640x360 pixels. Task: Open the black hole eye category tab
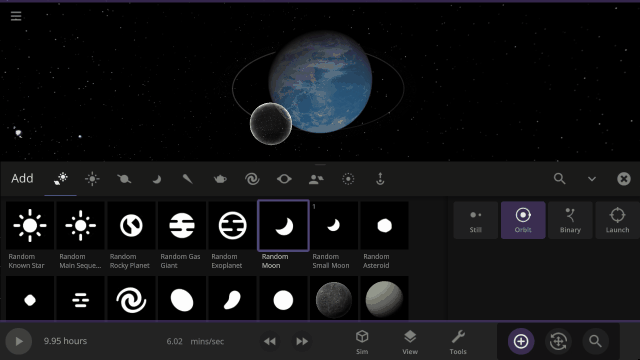point(284,179)
